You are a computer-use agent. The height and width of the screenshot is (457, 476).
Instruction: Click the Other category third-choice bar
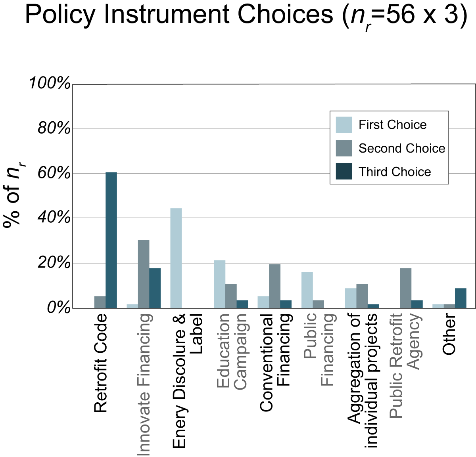coord(461,298)
